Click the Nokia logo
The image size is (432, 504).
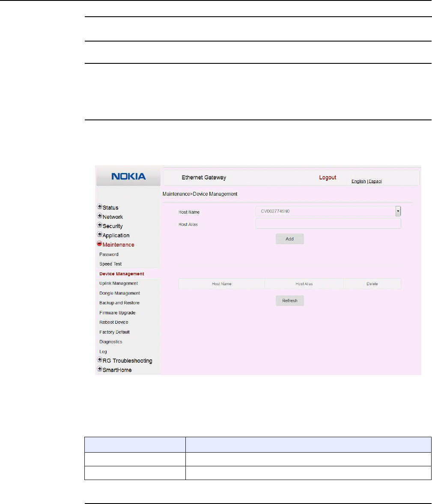(x=128, y=176)
